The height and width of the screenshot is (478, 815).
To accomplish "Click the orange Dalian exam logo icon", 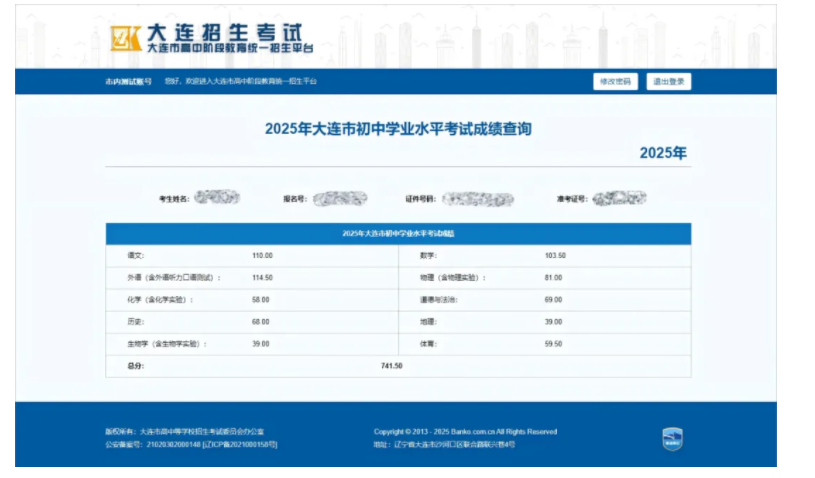I will pos(125,38).
